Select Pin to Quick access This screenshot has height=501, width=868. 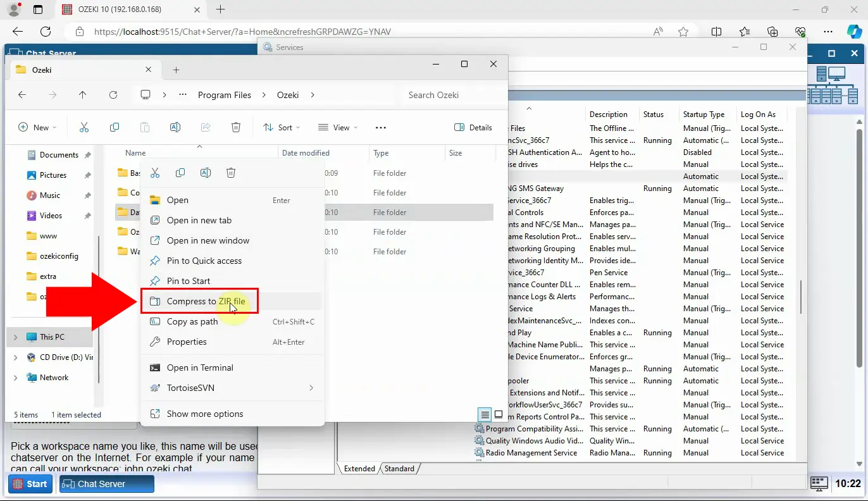[x=232, y=261]
